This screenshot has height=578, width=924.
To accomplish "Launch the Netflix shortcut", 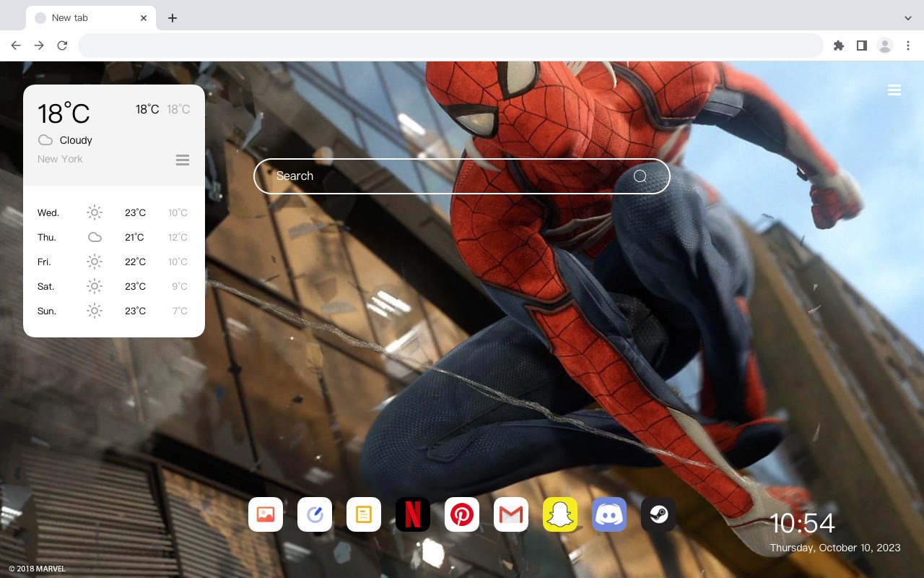I will (x=413, y=514).
